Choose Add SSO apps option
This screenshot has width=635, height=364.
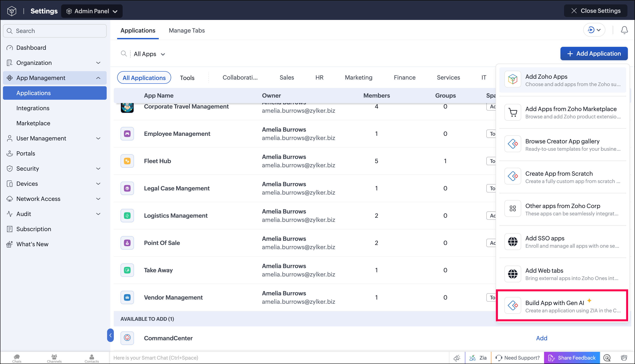pyautogui.click(x=563, y=242)
